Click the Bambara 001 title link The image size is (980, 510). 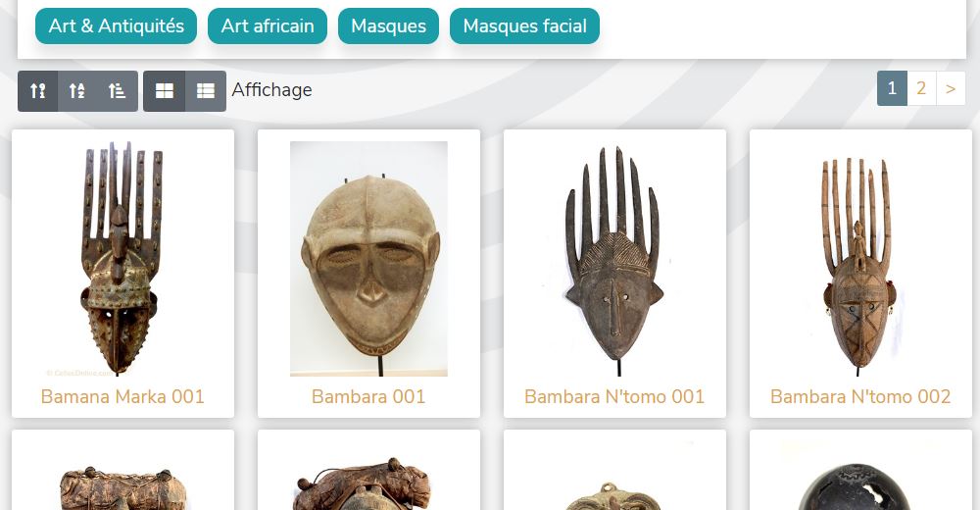tap(368, 397)
